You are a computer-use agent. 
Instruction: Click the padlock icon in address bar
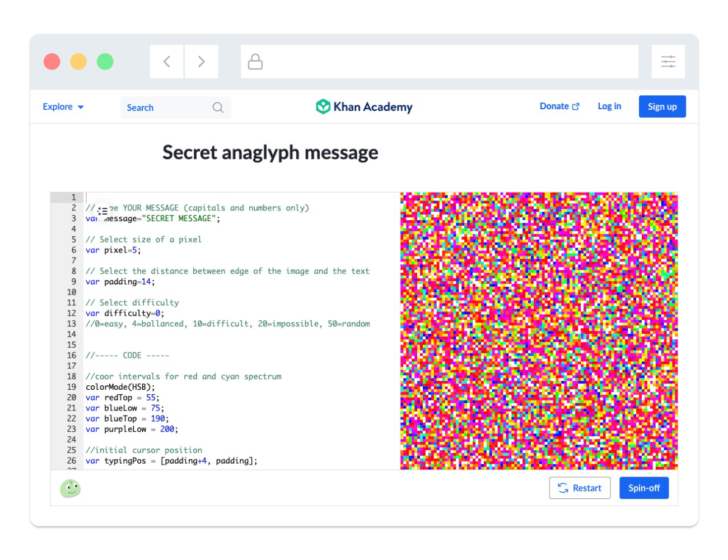coord(255,62)
